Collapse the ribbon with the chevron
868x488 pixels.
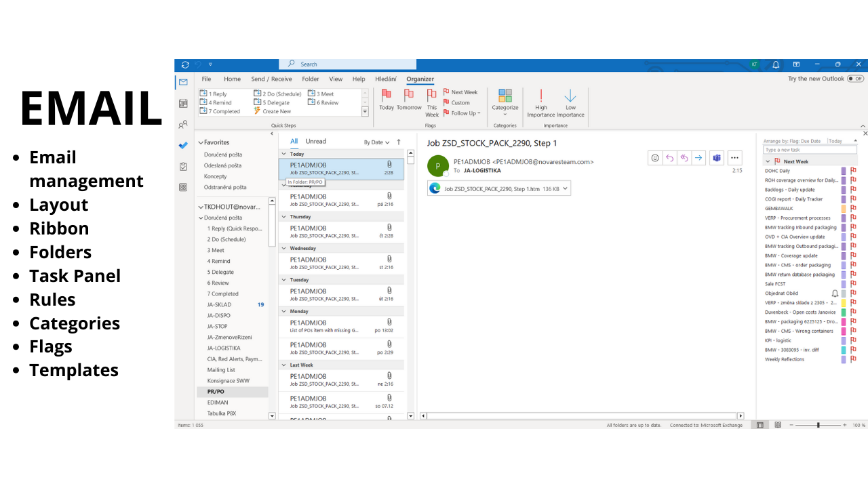[x=863, y=125]
